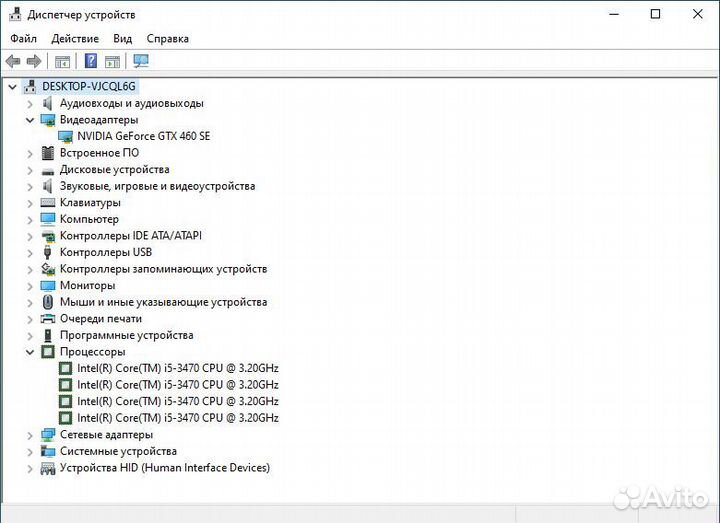Collapse the Видеоадаптеры node
The width and height of the screenshot is (720, 523).
point(30,120)
